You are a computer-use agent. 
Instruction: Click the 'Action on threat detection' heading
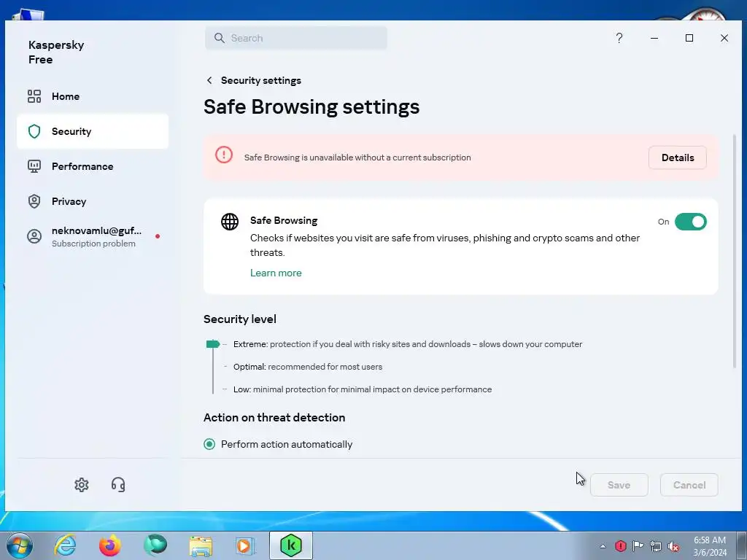[x=274, y=418]
